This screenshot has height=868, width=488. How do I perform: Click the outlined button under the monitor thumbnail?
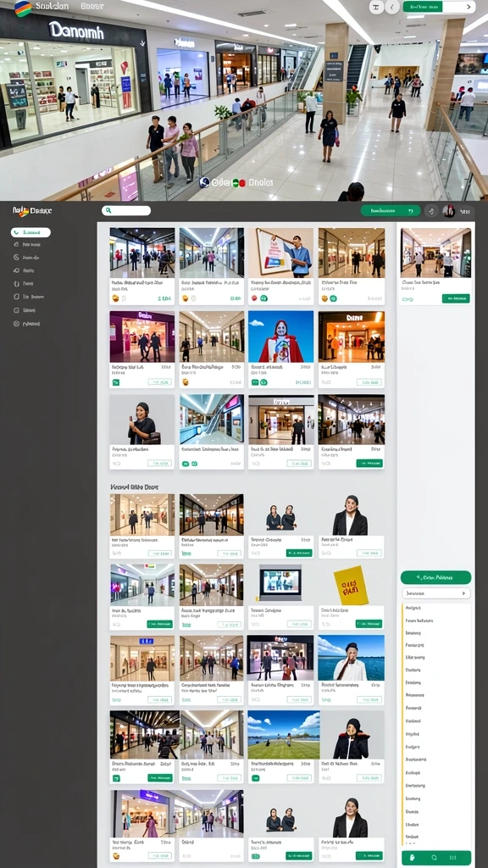299,624
